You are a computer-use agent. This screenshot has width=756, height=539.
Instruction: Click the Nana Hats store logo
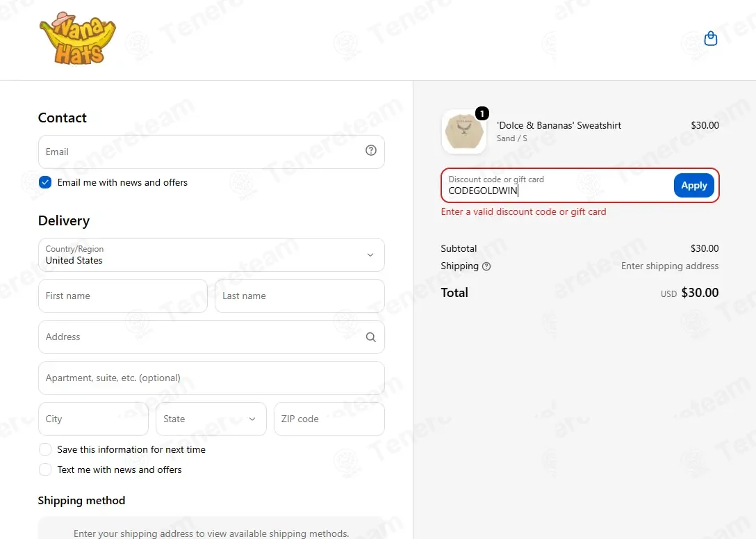(x=78, y=39)
